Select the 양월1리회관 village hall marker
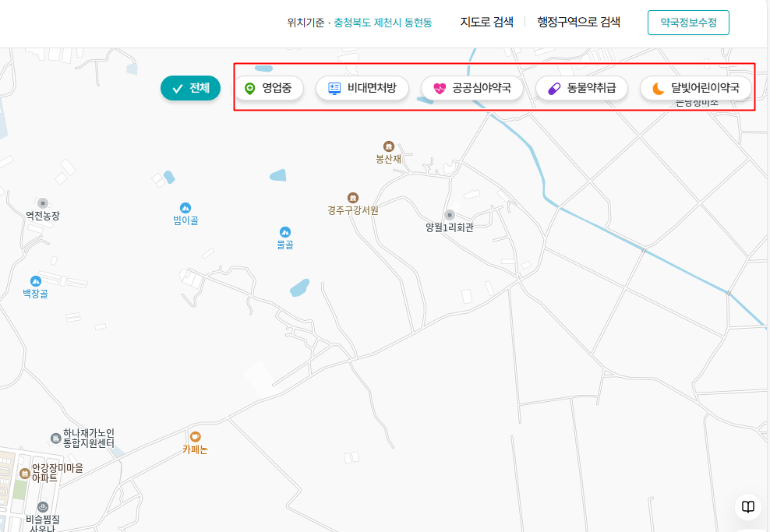 [x=450, y=217]
